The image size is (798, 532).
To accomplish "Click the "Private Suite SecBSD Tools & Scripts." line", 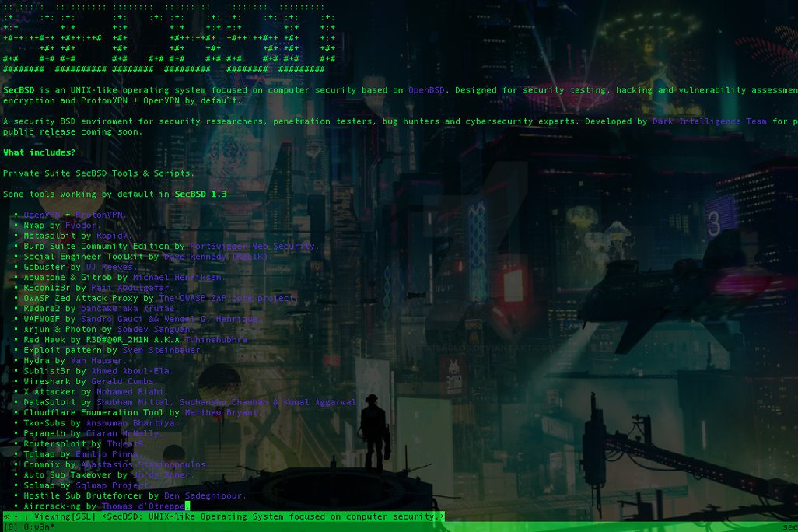I will [x=99, y=173].
